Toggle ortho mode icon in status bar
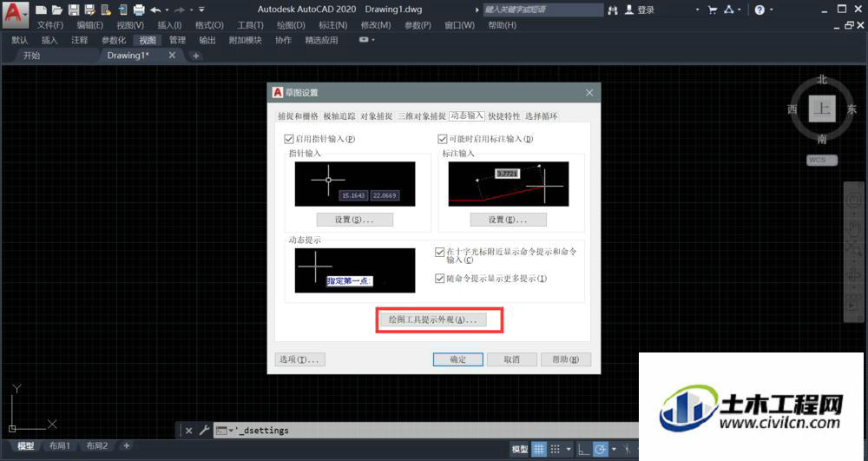This screenshot has height=461, width=868. click(583, 450)
